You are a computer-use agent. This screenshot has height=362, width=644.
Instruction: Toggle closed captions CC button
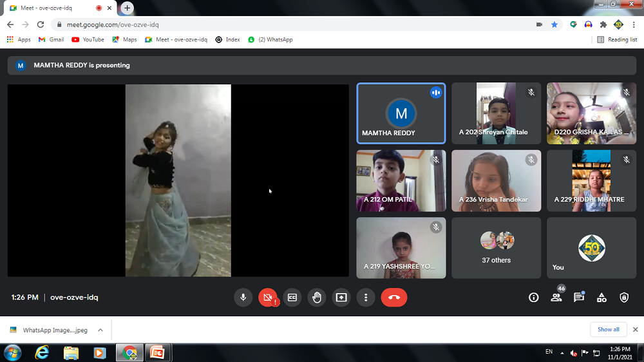tap(292, 298)
